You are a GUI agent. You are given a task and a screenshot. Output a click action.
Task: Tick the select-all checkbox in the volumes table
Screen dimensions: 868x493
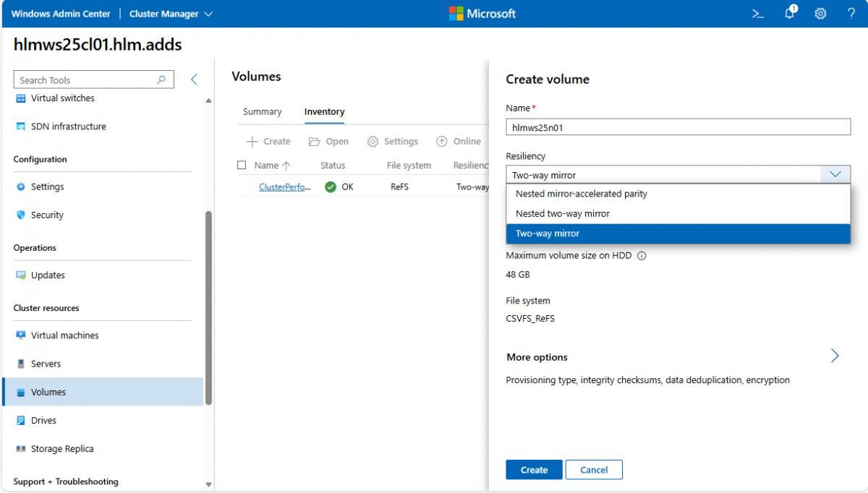(x=242, y=166)
